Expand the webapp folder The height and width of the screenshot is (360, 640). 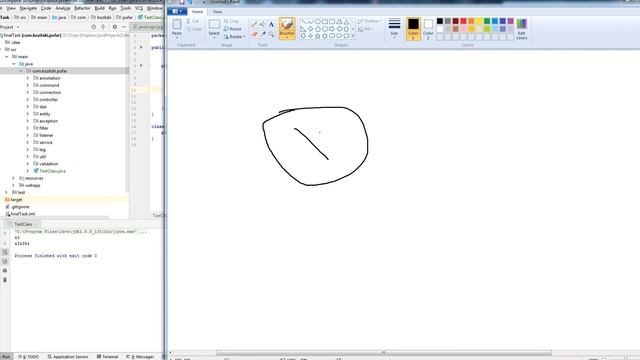pos(13,185)
